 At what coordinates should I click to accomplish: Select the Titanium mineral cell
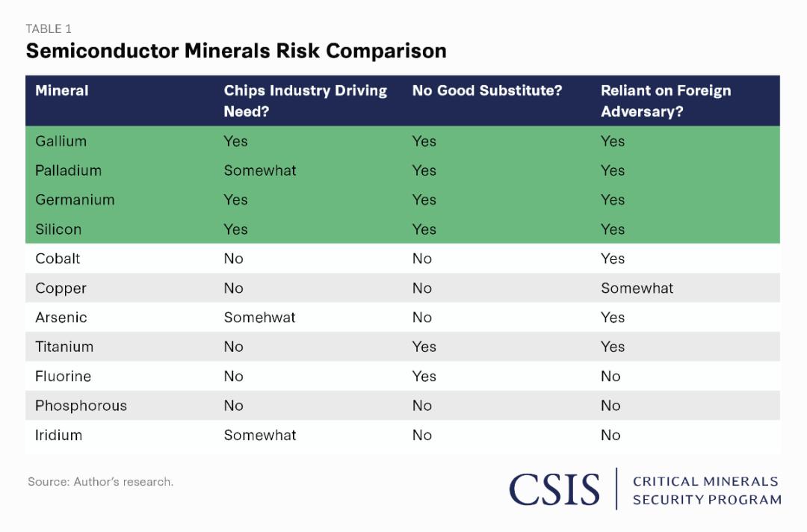point(64,347)
